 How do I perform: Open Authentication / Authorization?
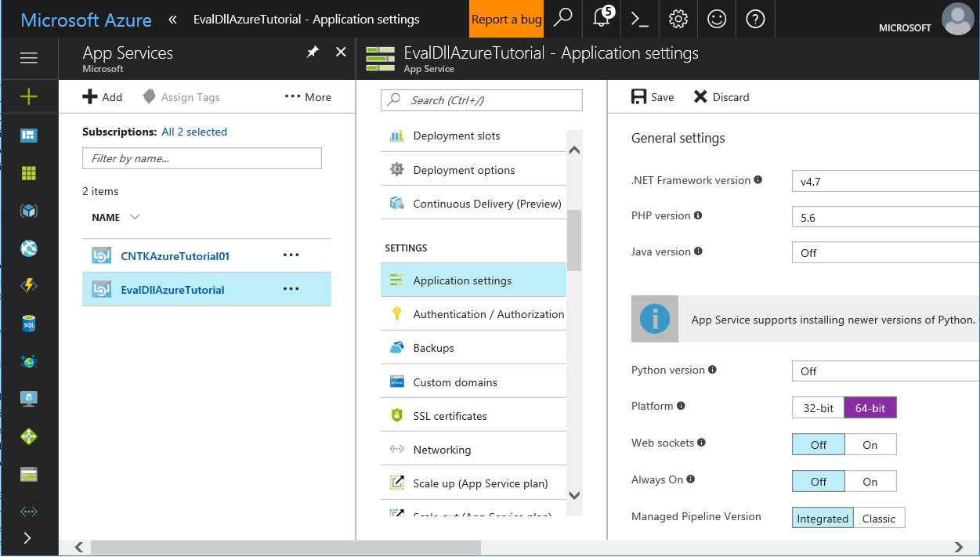pos(473,313)
